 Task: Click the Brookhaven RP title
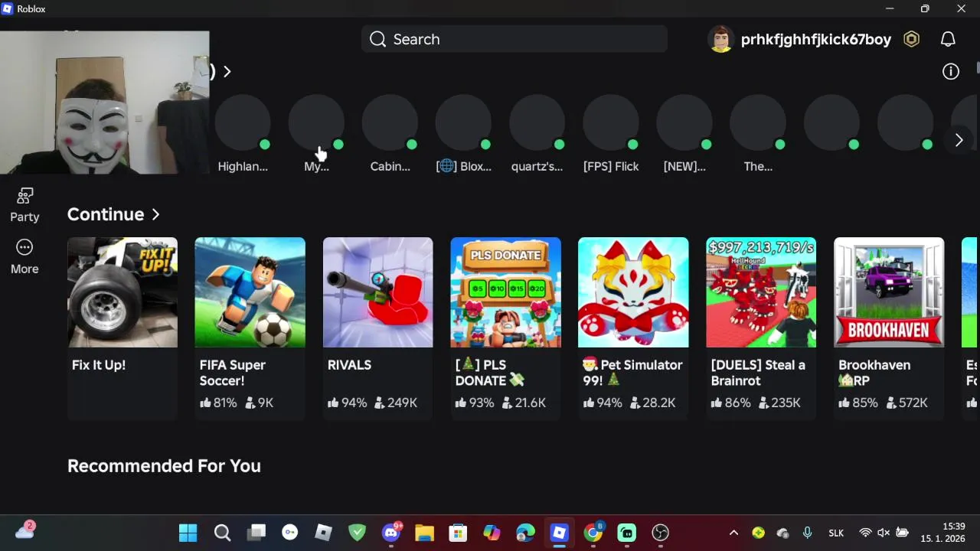tap(874, 373)
